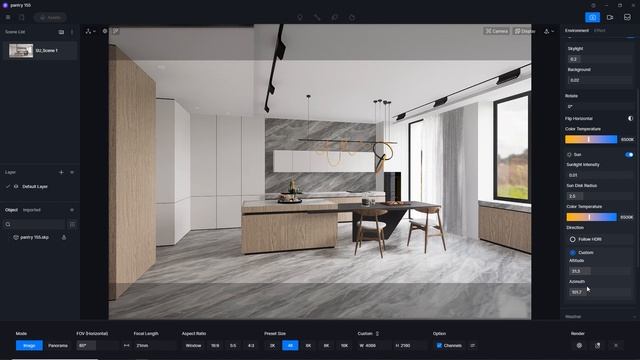Image resolution: width=640 pixels, height=360 pixels.
Task: Open Layer panel options icon
Action: click(x=72, y=172)
